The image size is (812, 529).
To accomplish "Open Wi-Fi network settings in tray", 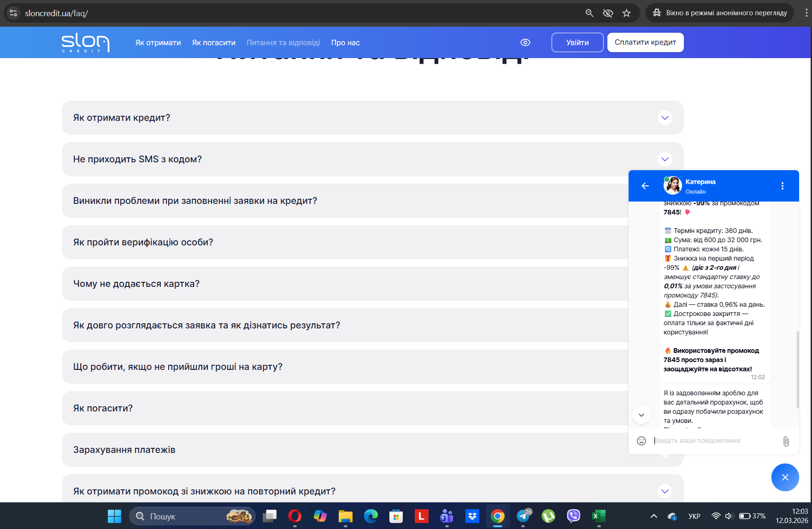I will click(x=716, y=516).
